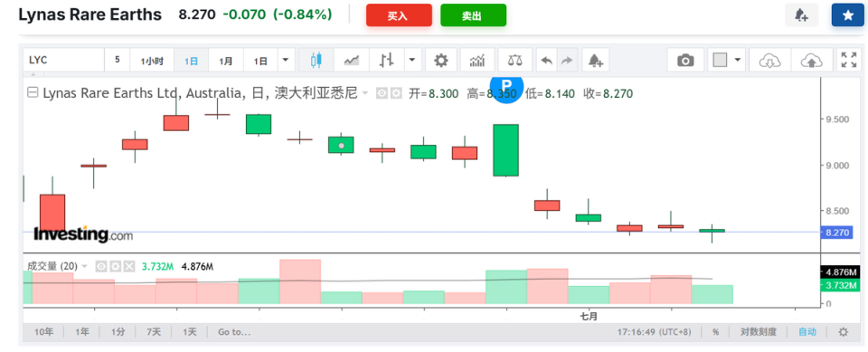Open chart settings gear in toolbar
The width and height of the screenshot is (868, 352).
pos(440,60)
